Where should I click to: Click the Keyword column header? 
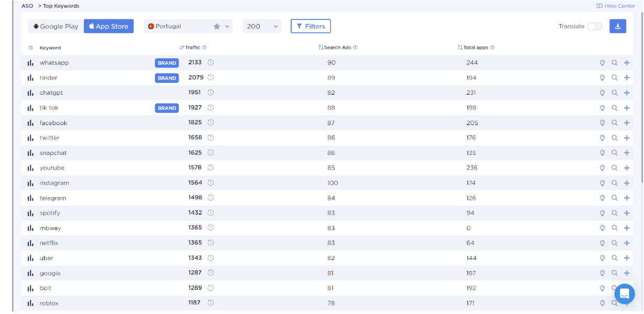[50, 48]
